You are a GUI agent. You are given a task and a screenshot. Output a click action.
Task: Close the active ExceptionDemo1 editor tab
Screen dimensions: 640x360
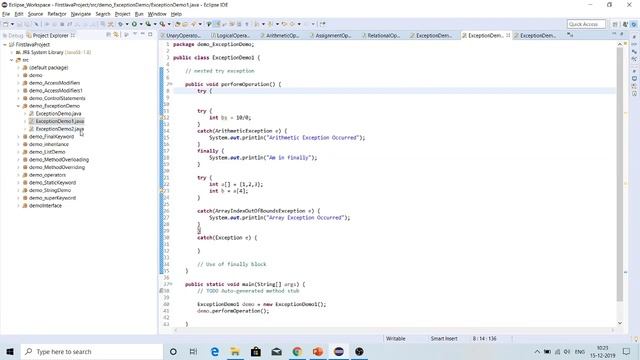pyautogui.click(x=508, y=36)
